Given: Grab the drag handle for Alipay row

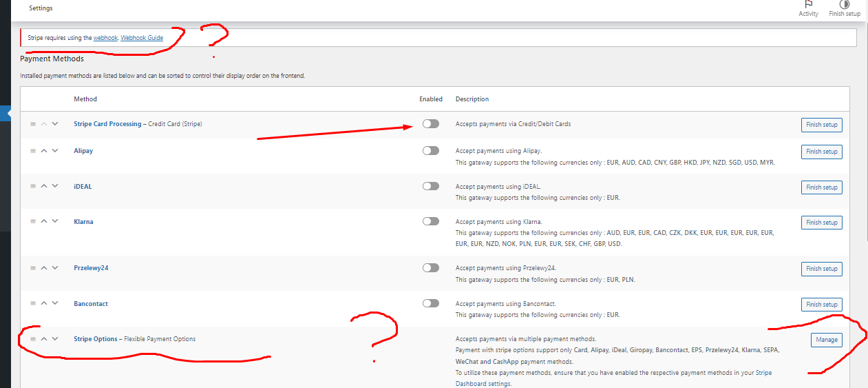Looking at the screenshot, I should pyautogui.click(x=32, y=151).
